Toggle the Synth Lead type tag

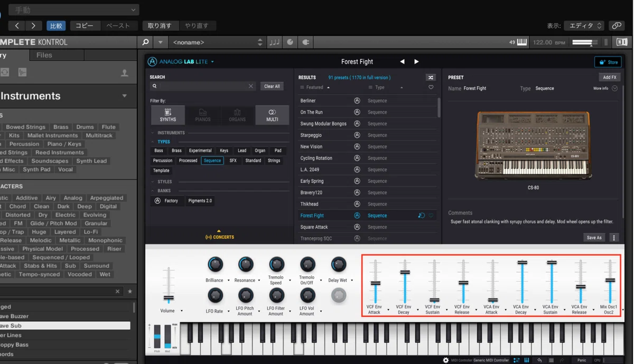click(x=91, y=161)
